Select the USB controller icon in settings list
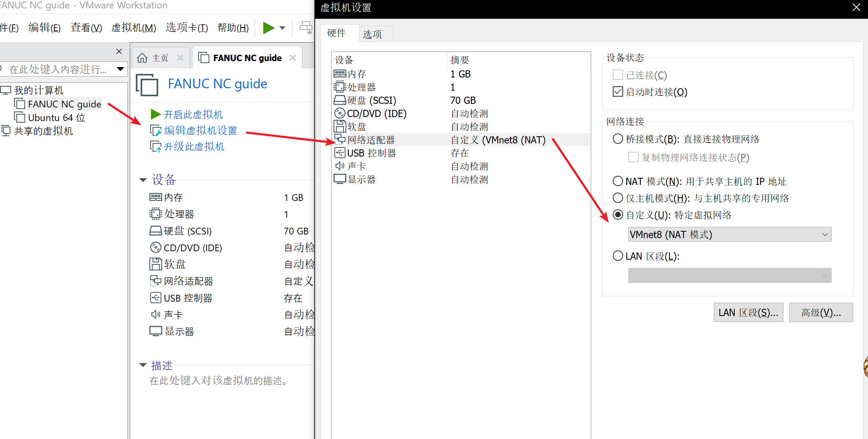 340,153
